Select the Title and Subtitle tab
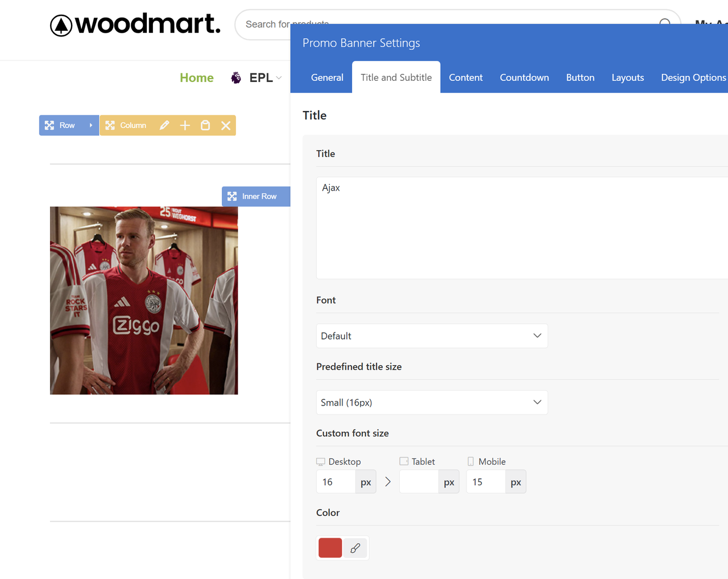The height and width of the screenshot is (579, 728). [x=396, y=77]
